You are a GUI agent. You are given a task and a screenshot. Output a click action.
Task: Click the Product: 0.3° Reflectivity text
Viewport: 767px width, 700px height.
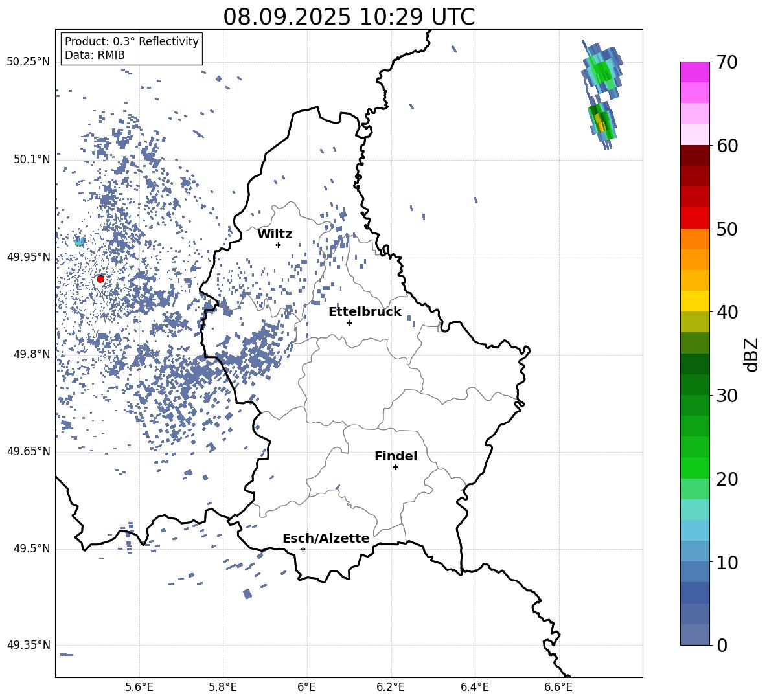coord(132,41)
